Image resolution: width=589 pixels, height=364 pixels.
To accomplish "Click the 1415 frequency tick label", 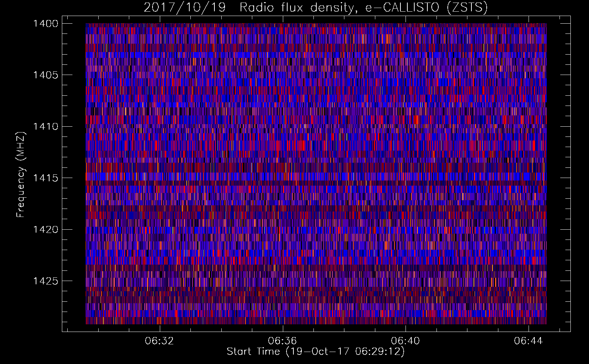I will click(x=46, y=178).
